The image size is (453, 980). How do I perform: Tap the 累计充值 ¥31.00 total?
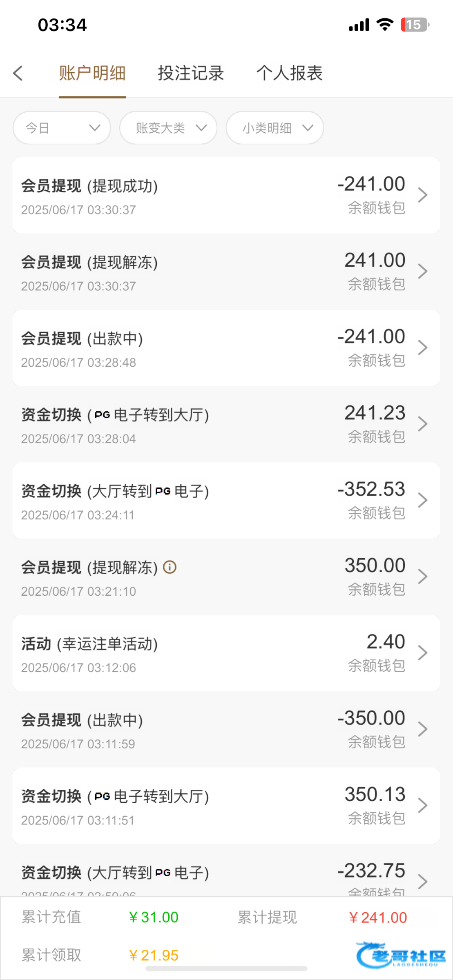click(x=154, y=918)
